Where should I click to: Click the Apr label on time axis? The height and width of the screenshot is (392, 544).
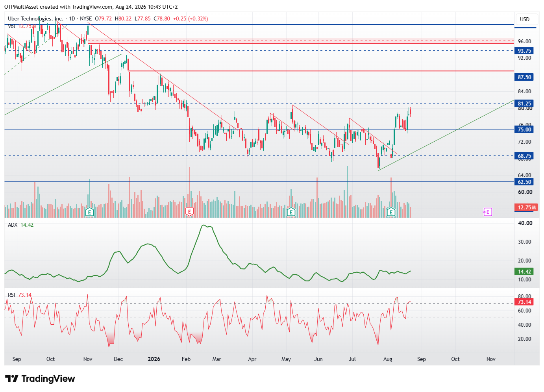tap(252, 359)
